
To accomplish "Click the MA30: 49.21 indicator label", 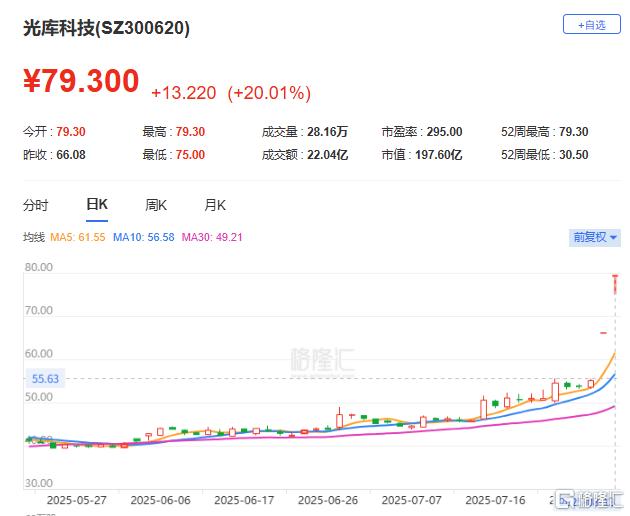I will pos(212,237).
